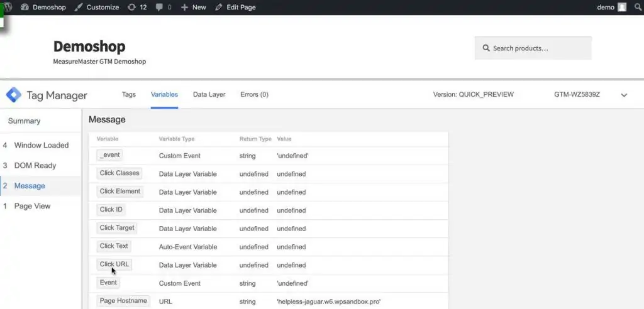Open the updates icon showing 12
644x309 pixels.
coord(131,7)
